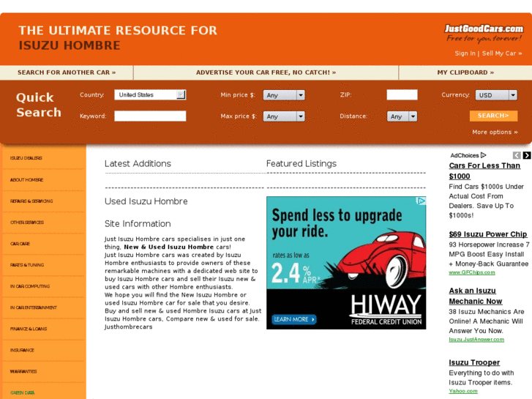This screenshot has width=532, height=399.
Task: Open the Min price dropdown
Action: coord(284,95)
